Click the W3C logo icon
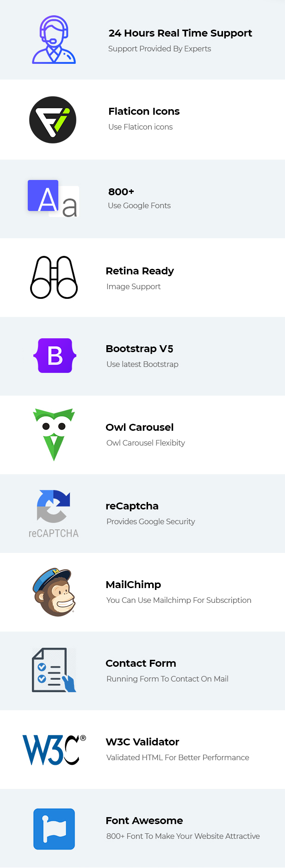This screenshot has width=285, height=868. 54,750
